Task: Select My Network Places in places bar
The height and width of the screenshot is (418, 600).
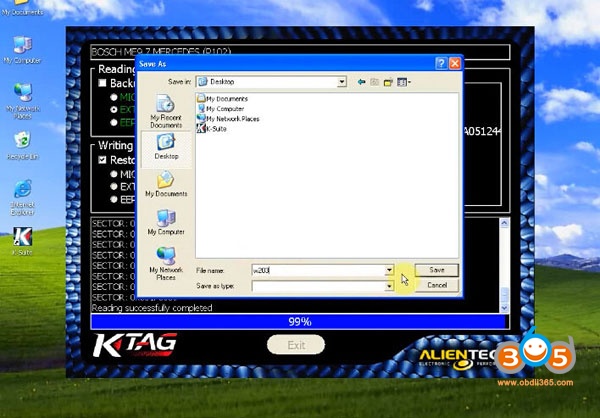Action: point(166,264)
